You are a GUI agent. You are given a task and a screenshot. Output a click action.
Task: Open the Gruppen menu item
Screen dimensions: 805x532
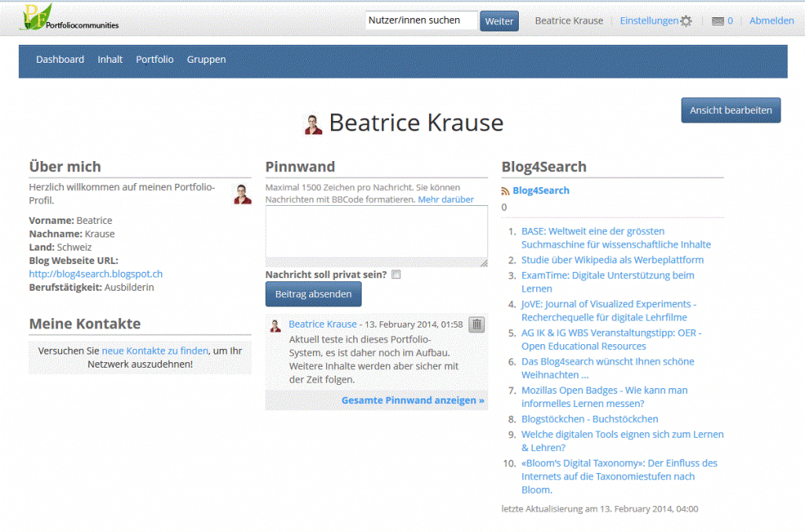pyautogui.click(x=207, y=60)
